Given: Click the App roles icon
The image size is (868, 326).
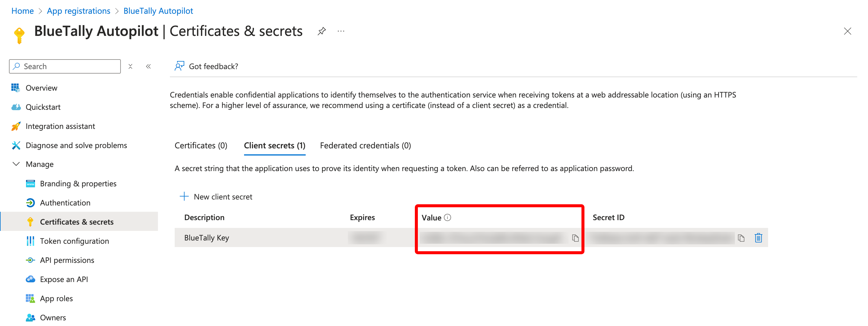Looking at the screenshot, I should 30,298.
